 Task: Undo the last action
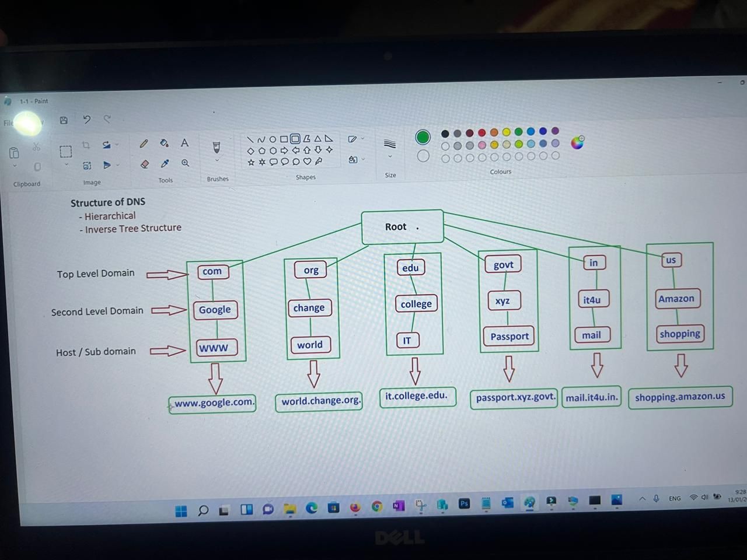click(87, 120)
